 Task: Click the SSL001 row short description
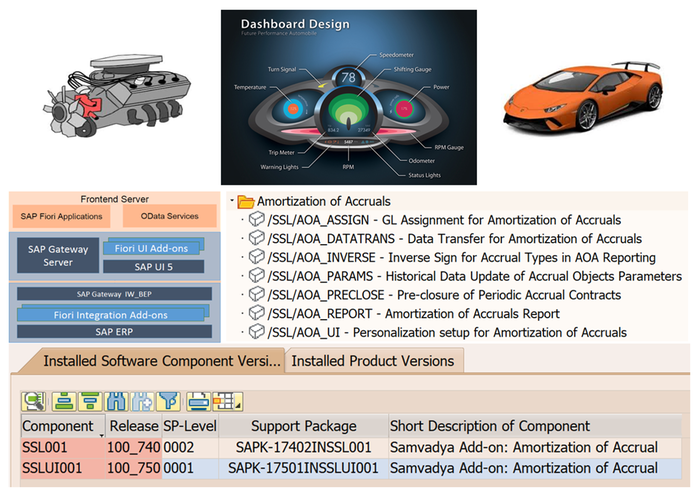click(x=535, y=448)
